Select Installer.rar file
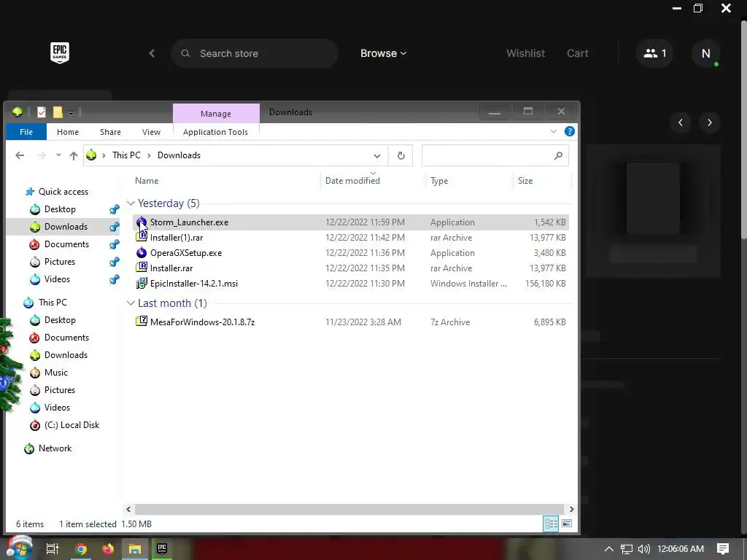 coord(350,268)
